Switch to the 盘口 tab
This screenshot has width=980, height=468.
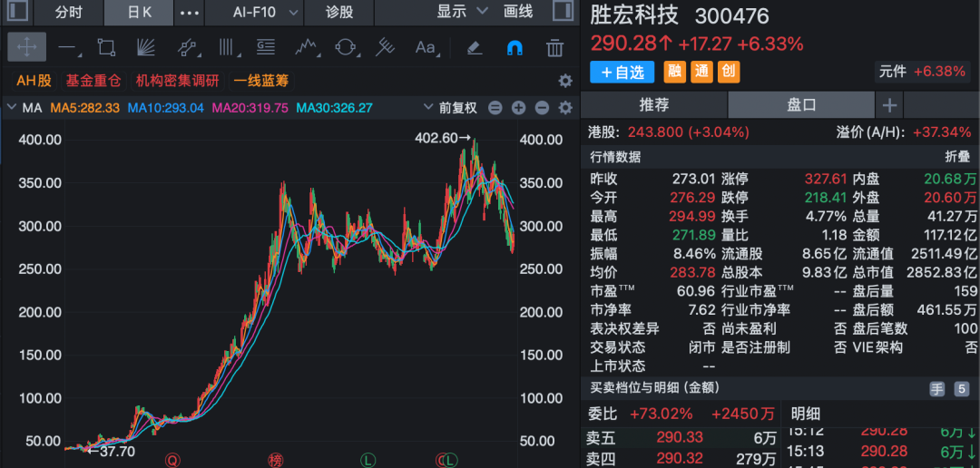click(x=801, y=105)
